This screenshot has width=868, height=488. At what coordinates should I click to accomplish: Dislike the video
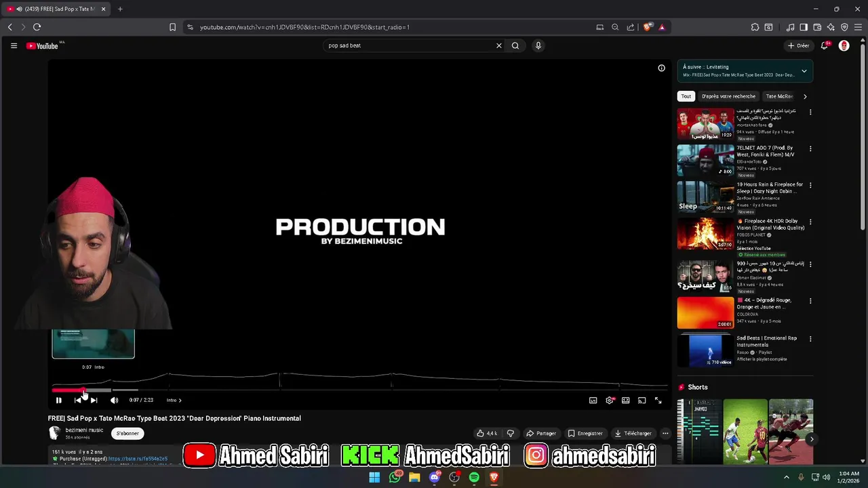[x=511, y=433]
